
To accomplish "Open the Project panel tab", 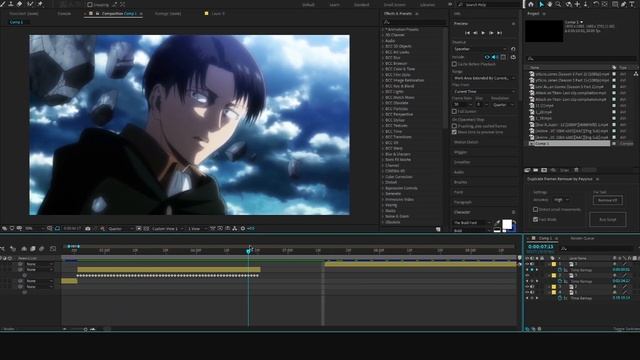I will pos(533,13).
